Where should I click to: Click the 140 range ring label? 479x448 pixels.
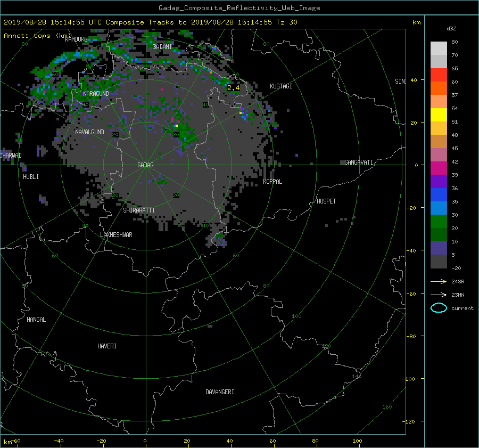click(x=357, y=377)
